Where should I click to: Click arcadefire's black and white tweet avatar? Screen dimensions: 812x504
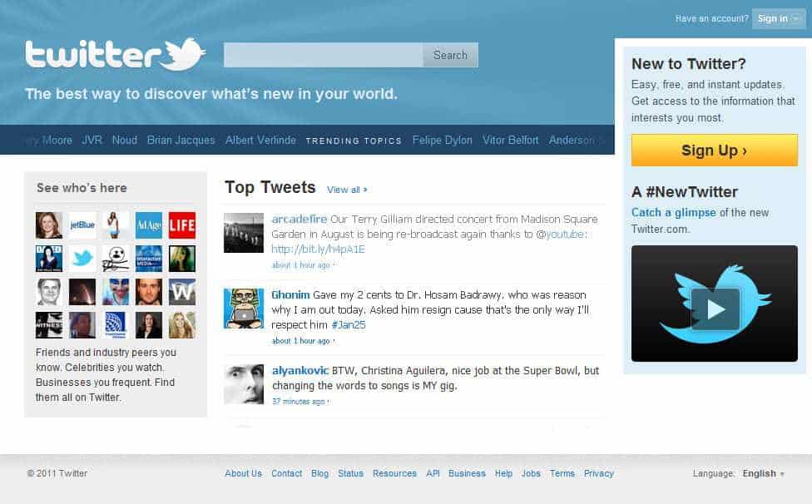click(x=244, y=233)
